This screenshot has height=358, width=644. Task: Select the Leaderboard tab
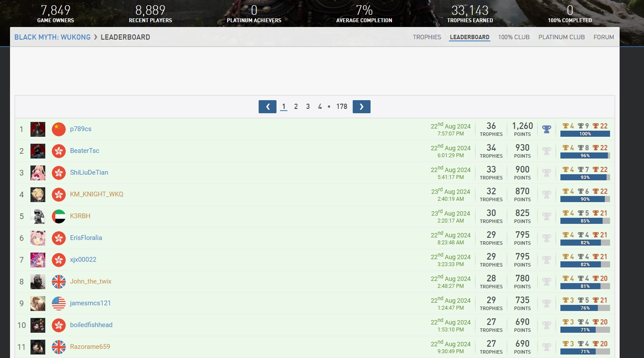coord(470,37)
